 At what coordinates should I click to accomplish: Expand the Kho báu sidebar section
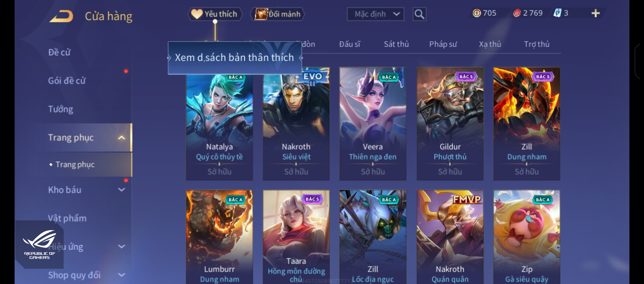121,190
